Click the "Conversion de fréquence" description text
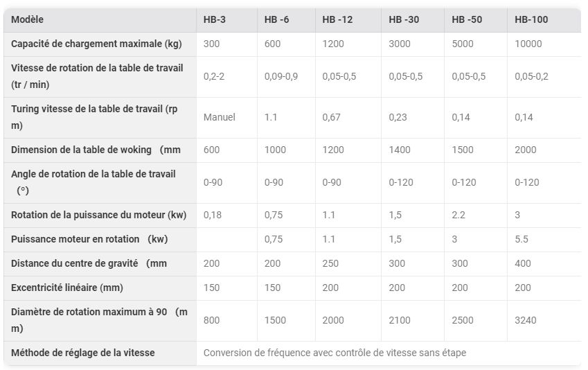 (335, 353)
